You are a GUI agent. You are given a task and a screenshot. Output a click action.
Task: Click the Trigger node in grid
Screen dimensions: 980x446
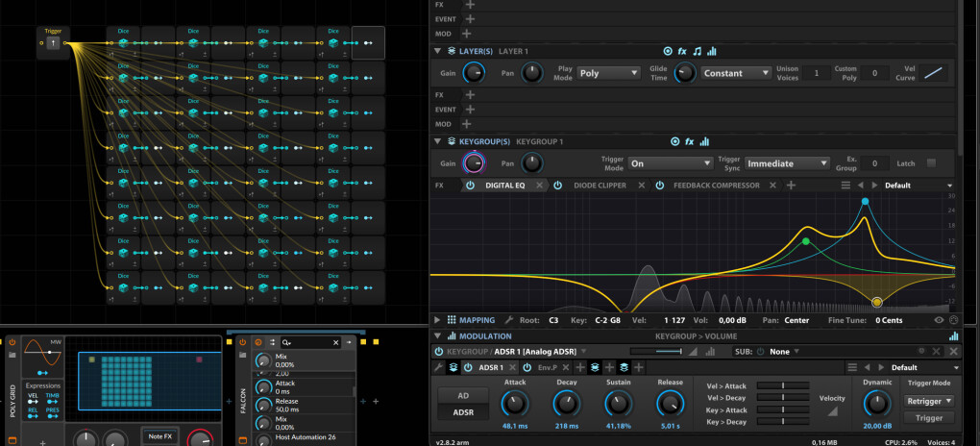pos(54,42)
